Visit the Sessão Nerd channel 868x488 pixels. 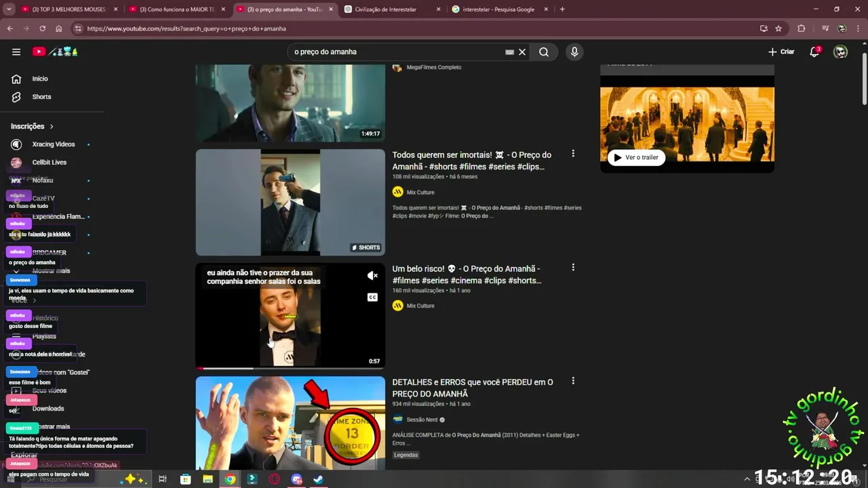coord(420,420)
